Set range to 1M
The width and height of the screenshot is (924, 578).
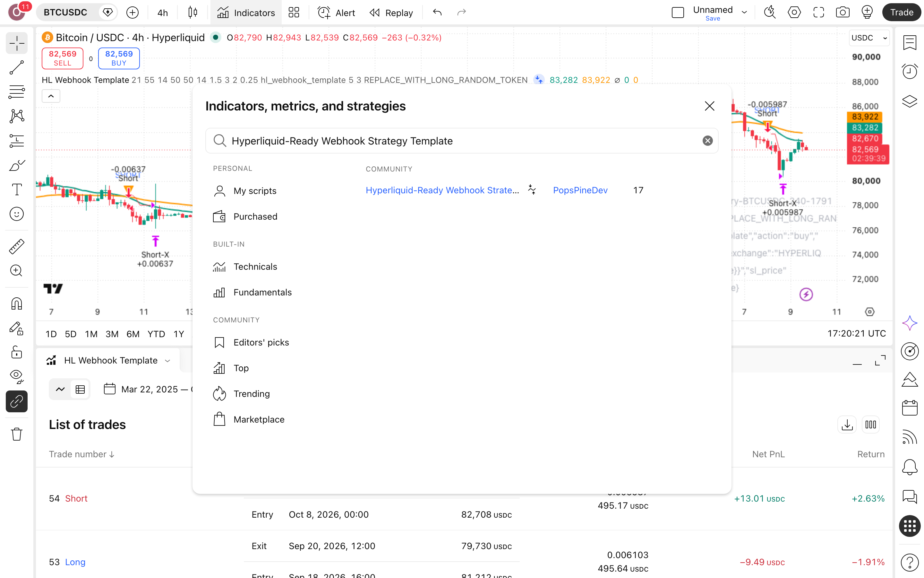click(x=91, y=334)
